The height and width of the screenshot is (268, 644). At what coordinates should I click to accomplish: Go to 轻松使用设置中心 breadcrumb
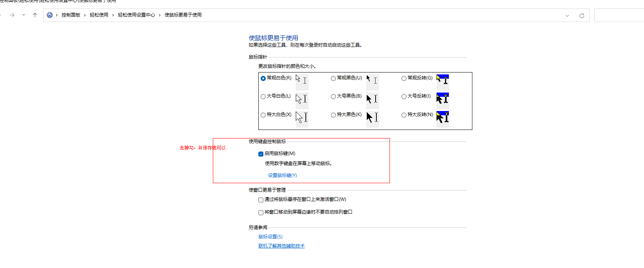137,15
